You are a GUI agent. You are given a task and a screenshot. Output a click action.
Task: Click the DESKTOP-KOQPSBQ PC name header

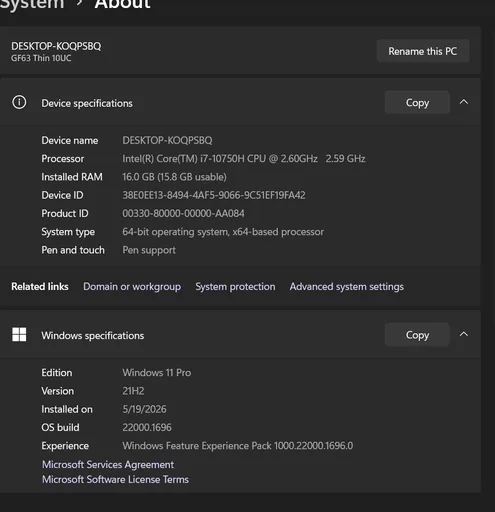(56, 46)
